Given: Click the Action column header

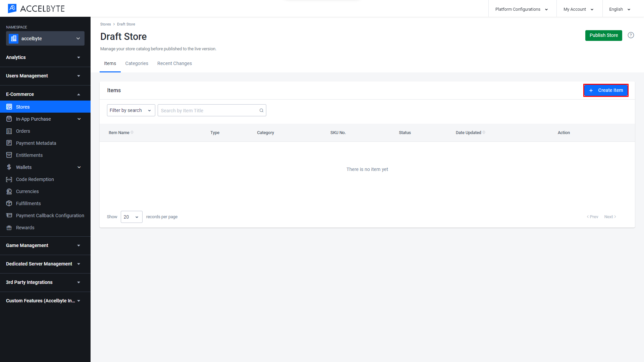Looking at the screenshot, I should (x=563, y=133).
